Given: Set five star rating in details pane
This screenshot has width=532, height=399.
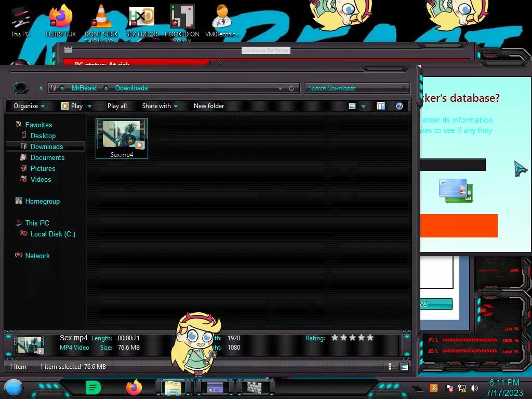Looking at the screenshot, I should pyautogui.click(x=370, y=338).
